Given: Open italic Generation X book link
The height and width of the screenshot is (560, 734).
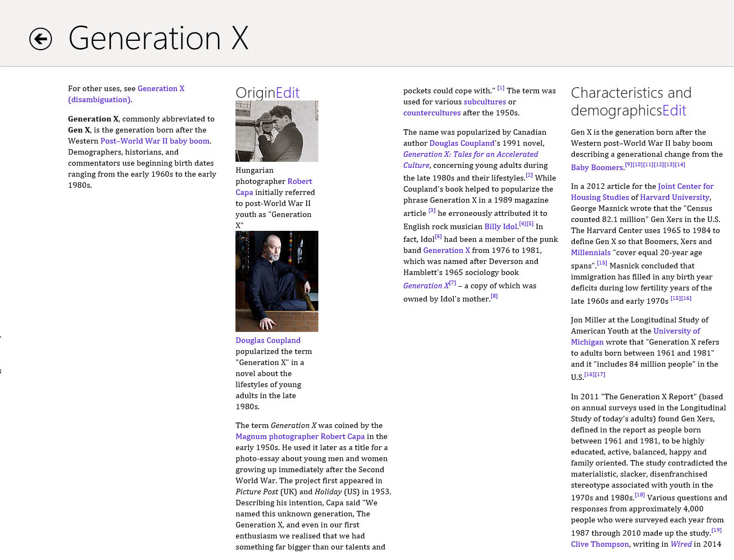Looking at the screenshot, I should click(x=426, y=286).
